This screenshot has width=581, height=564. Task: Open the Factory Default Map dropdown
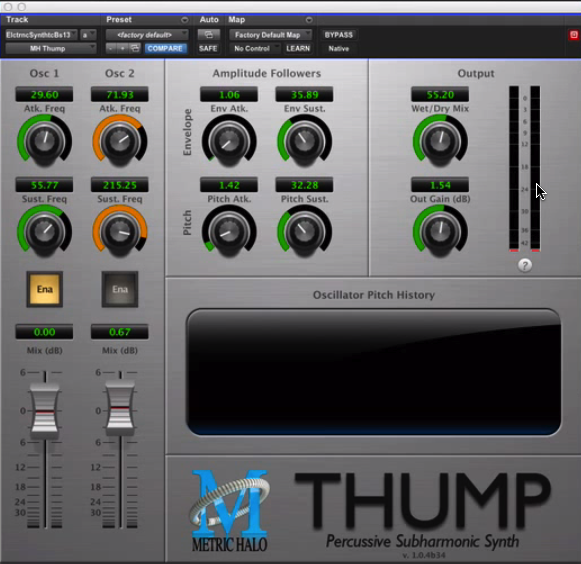tap(270, 35)
